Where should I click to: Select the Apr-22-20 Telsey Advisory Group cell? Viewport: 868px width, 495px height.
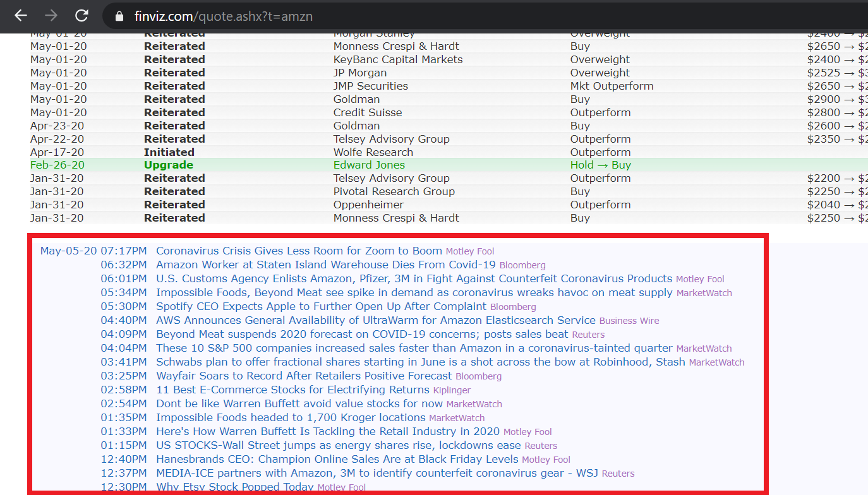(x=392, y=139)
